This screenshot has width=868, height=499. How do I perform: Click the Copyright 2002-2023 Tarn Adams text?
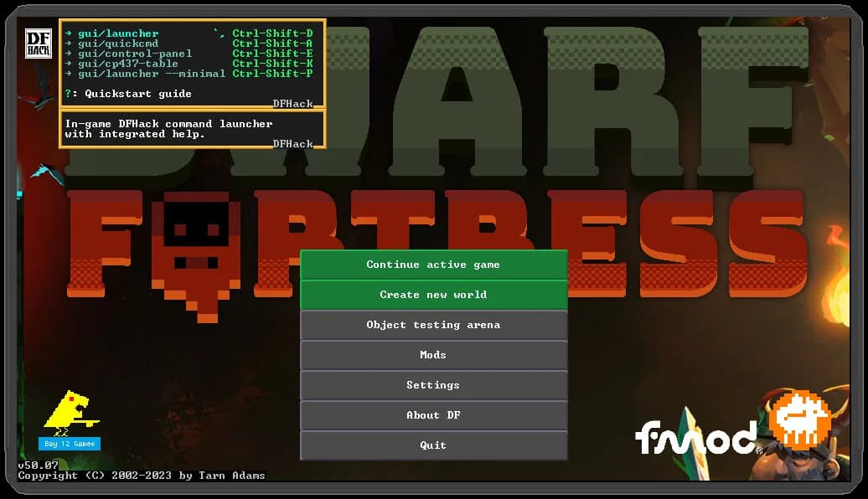141,476
